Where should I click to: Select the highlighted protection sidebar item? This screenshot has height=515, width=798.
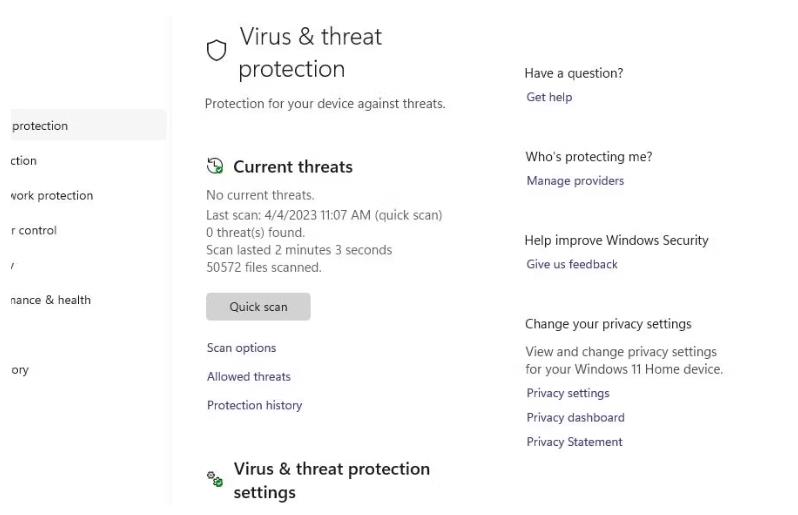pos(88,125)
